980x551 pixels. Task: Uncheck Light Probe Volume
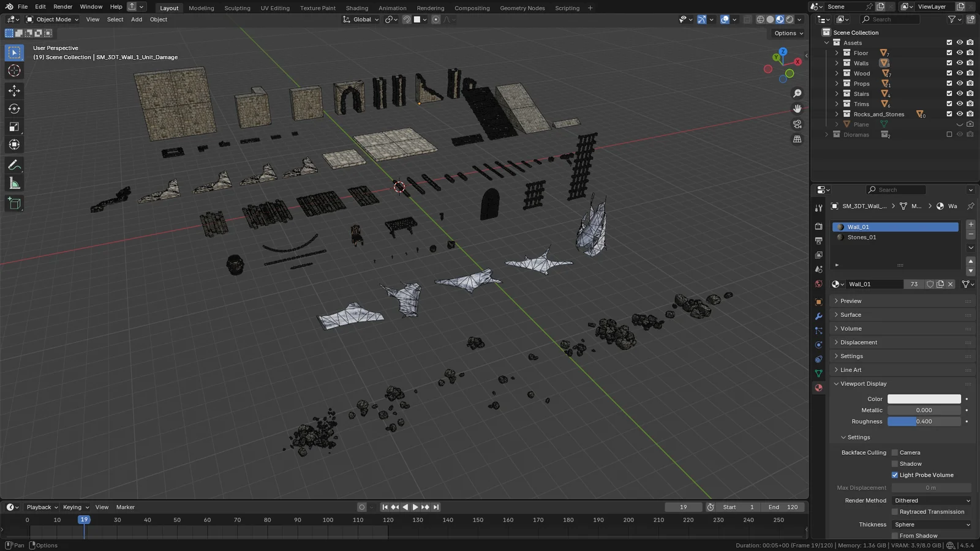(895, 474)
